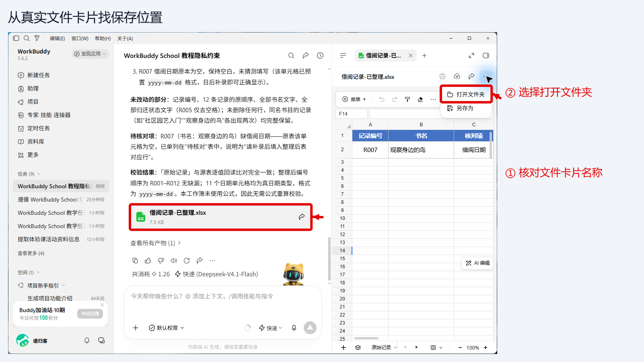
Task: Choose 另存为 from the popup menu
Action: tap(466, 108)
